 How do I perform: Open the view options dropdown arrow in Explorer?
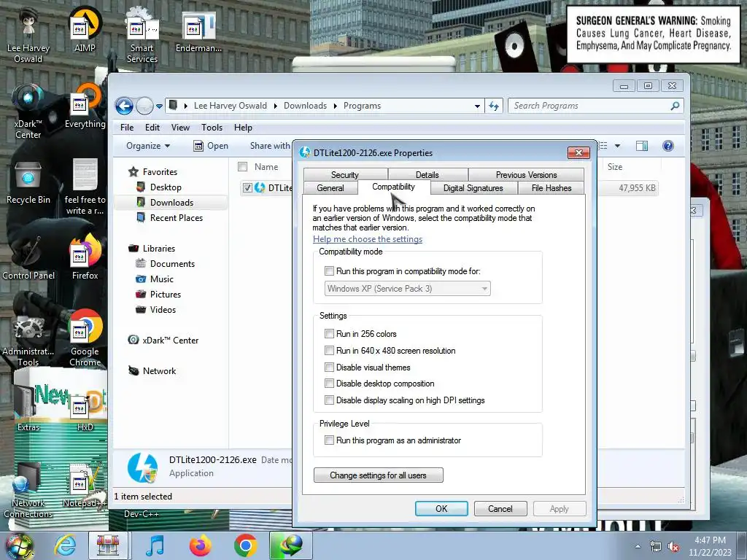617,146
